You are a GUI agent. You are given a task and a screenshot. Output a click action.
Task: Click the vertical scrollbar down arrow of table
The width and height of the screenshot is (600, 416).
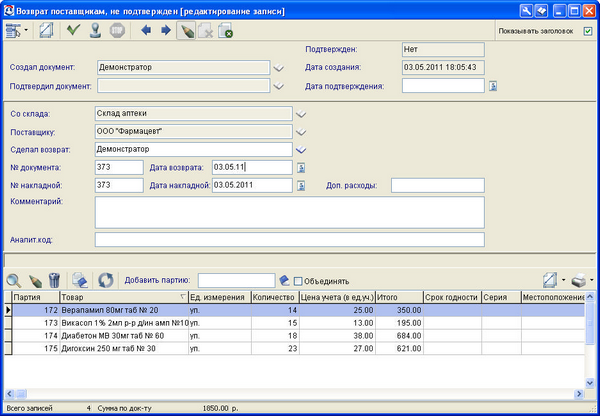coord(590,383)
